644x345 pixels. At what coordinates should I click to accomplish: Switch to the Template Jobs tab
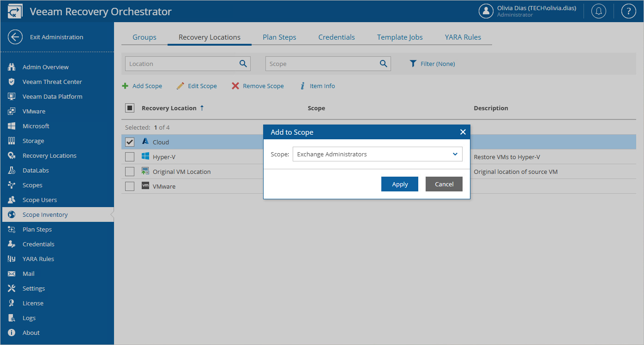pyautogui.click(x=400, y=37)
